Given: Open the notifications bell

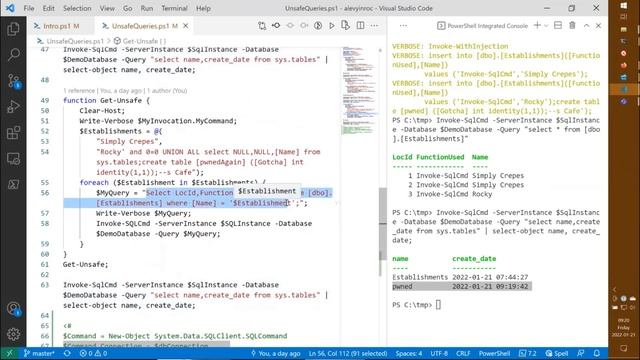Looking at the screenshot, I should (597, 353).
